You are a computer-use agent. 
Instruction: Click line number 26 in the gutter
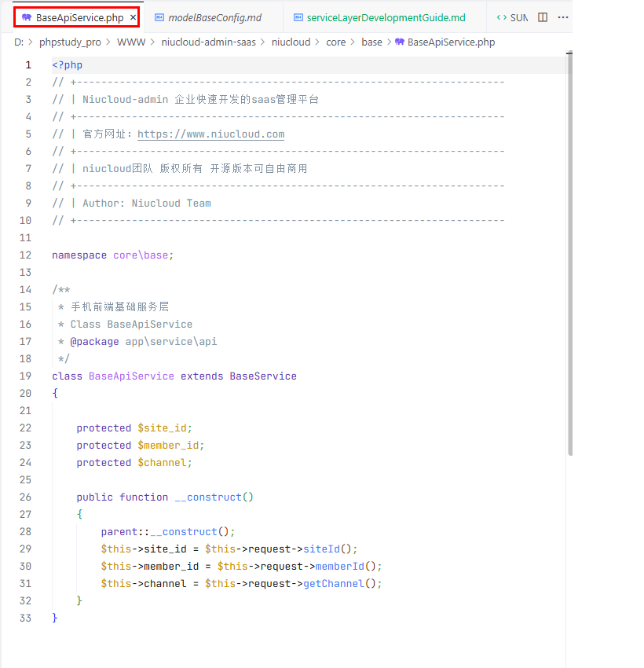tap(26, 497)
